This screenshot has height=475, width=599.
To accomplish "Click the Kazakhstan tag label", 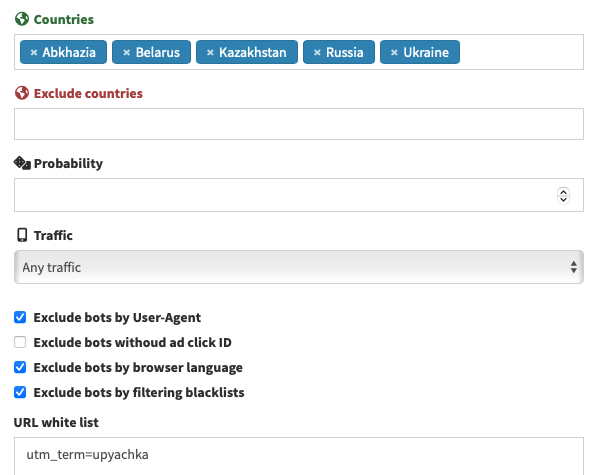I will pos(253,52).
